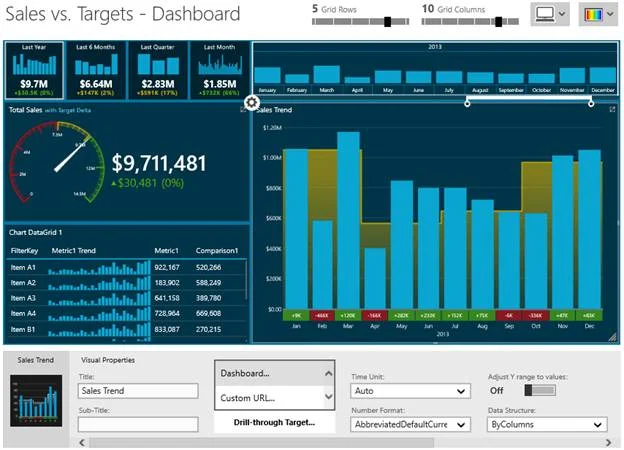Click the FilterKey column header
Image resolution: width=624 pixels, height=450 pixels.
[x=24, y=251]
